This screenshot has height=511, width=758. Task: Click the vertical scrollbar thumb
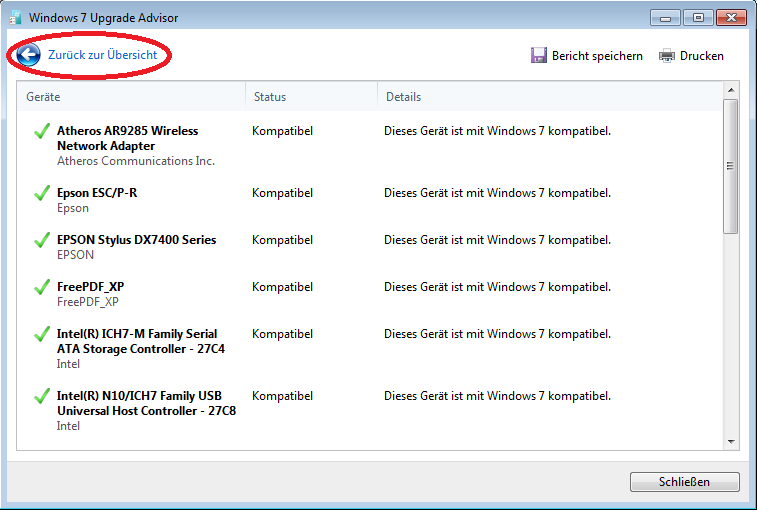pos(731,167)
